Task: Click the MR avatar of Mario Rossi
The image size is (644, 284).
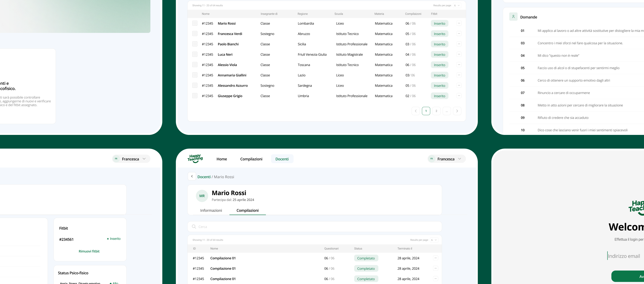Action: [x=202, y=196]
